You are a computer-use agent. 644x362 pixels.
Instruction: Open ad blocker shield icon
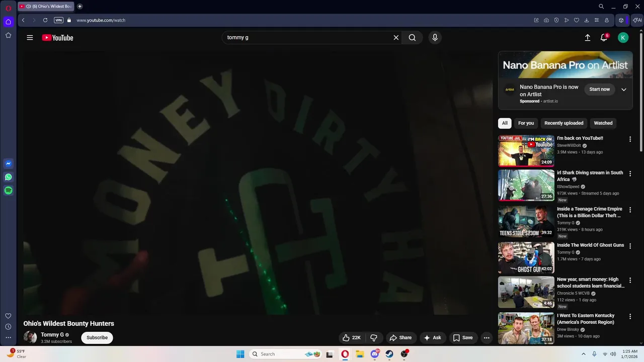(556, 20)
